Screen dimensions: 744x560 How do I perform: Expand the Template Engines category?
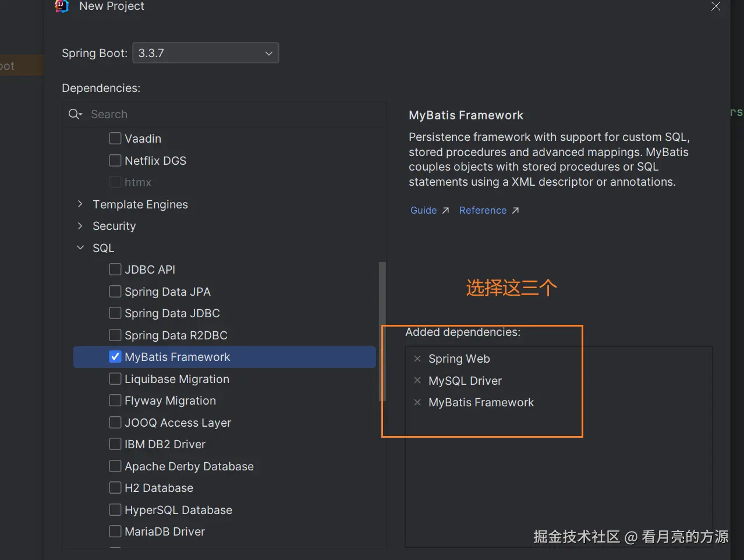point(80,204)
